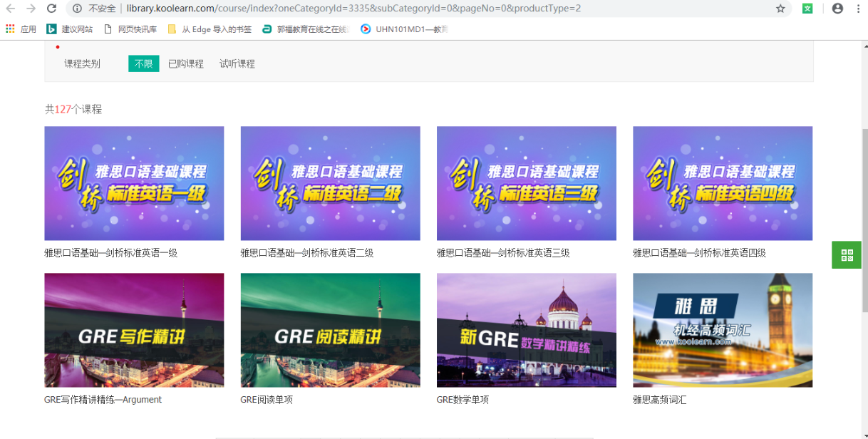The width and height of the screenshot is (868, 439).
Task: Click the green QR code floating icon
Action: 847,255
